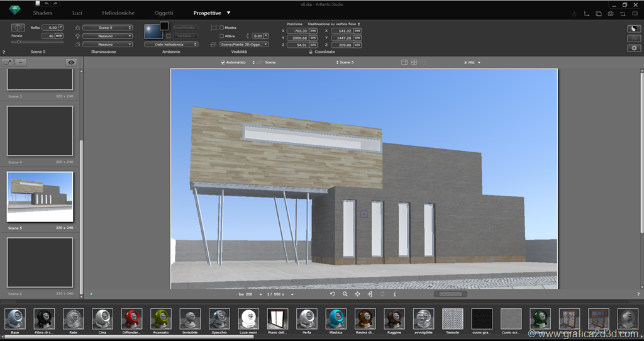Click the green Artlantis gem logo
Screen dimensions: 644x341
14,11
